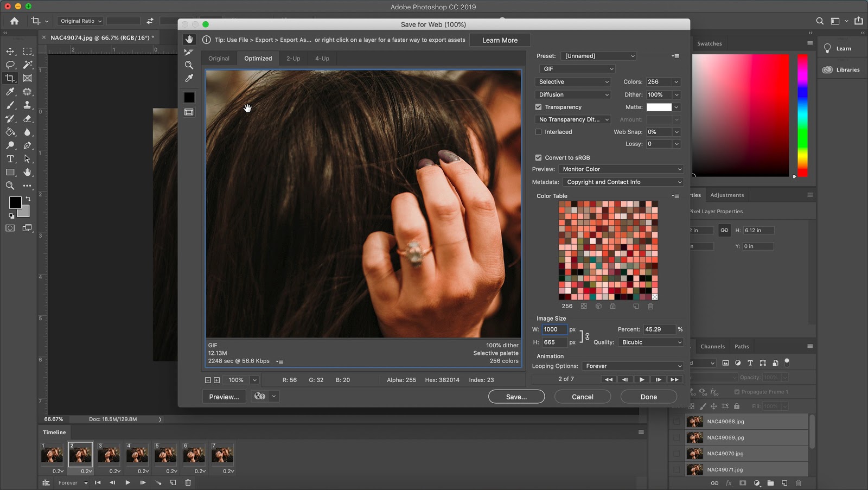Select the Clone Stamp tool
The width and height of the screenshot is (868, 490).
[x=27, y=105]
